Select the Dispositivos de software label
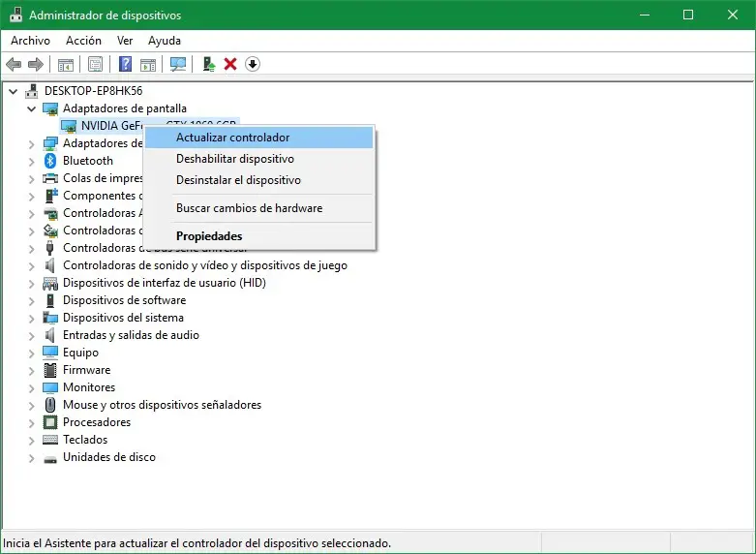The image size is (756, 554). [125, 300]
